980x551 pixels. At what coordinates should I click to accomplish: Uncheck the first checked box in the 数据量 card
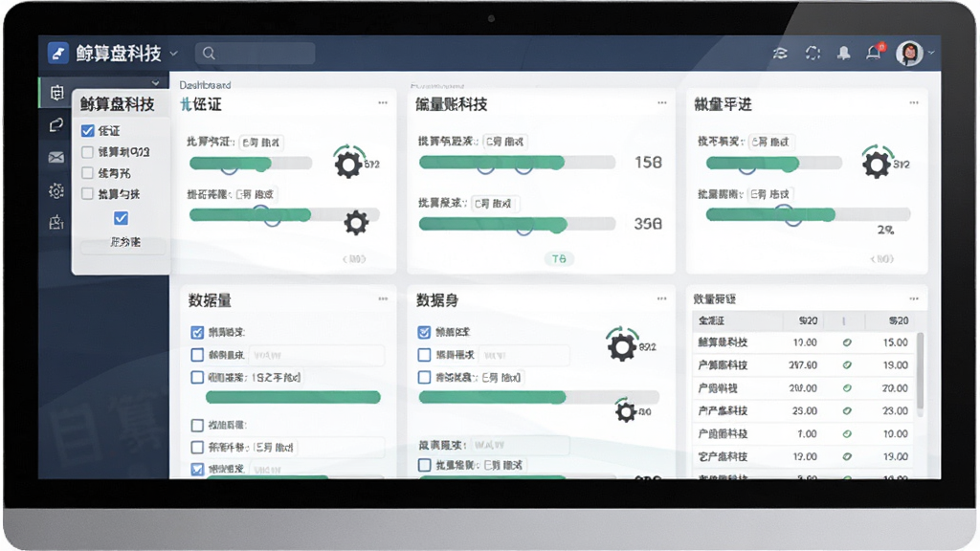coord(197,332)
